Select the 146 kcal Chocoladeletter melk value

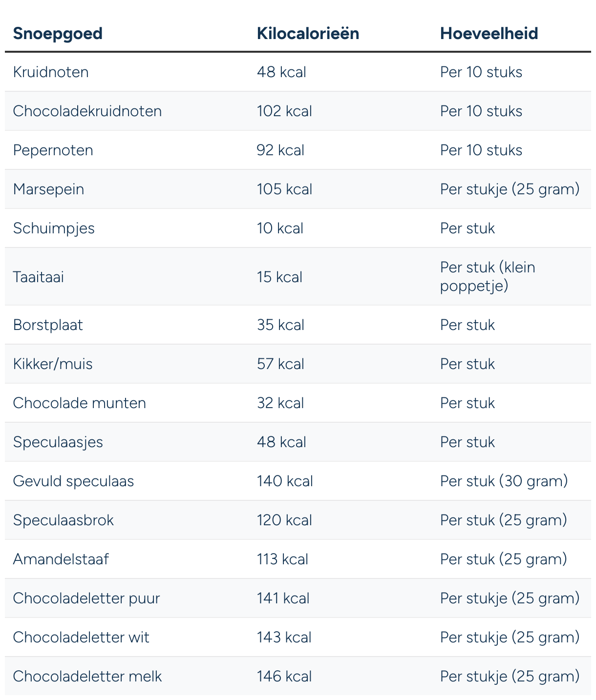click(x=284, y=677)
